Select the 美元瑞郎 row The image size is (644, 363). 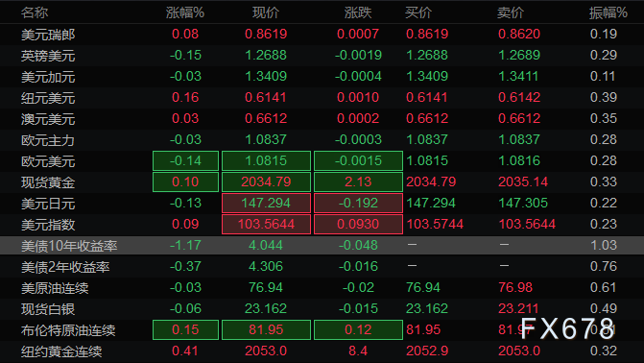pos(322,35)
